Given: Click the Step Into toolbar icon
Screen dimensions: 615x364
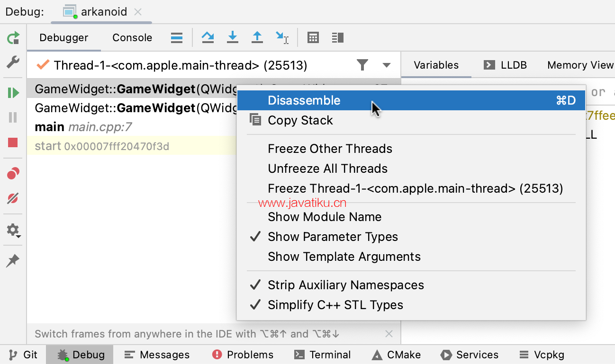Looking at the screenshot, I should point(232,38).
